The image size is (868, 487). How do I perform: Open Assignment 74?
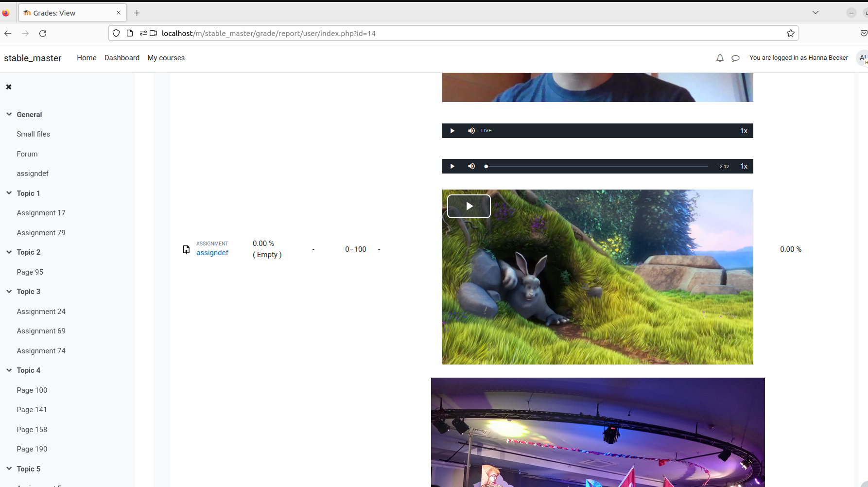(41, 351)
